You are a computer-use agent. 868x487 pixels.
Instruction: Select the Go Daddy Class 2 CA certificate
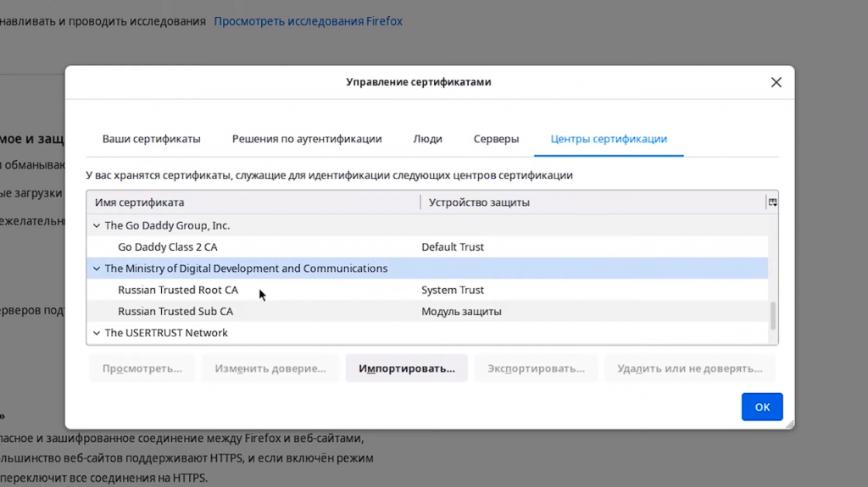[427, 246]
